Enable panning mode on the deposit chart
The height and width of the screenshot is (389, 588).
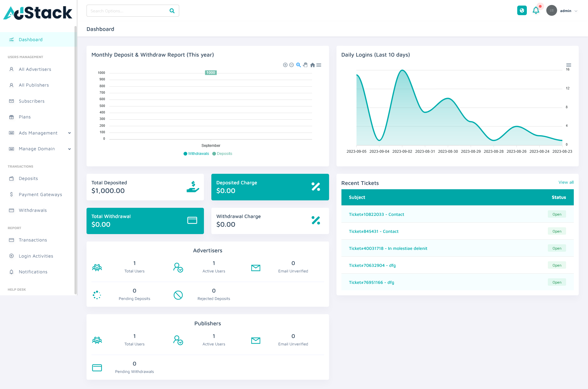pos(305,65)
